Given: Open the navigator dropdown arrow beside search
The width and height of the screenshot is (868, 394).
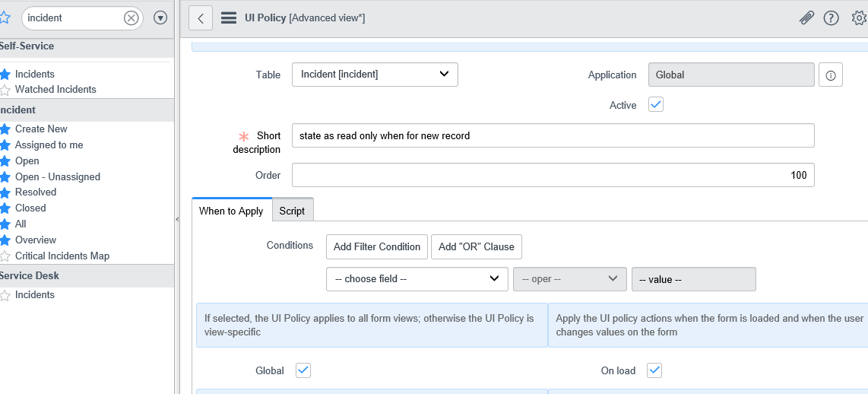Looking at the screenshot, I should [x=160, y=18].
